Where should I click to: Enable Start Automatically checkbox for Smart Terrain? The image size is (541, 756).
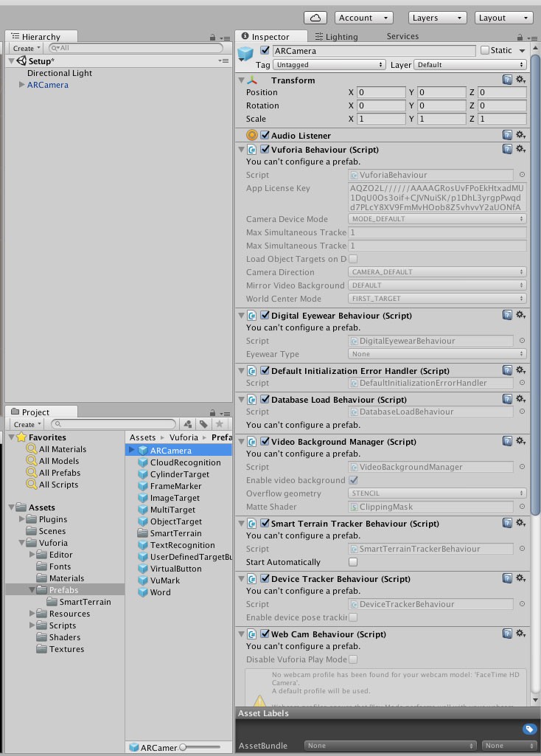[353, 562]
